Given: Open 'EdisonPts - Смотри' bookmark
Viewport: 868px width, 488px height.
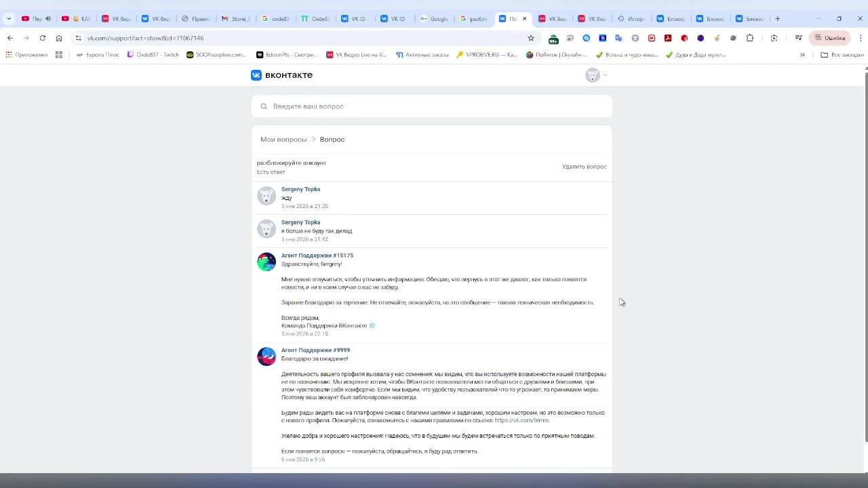Looking at the screenshot, I should pos(287,54).
